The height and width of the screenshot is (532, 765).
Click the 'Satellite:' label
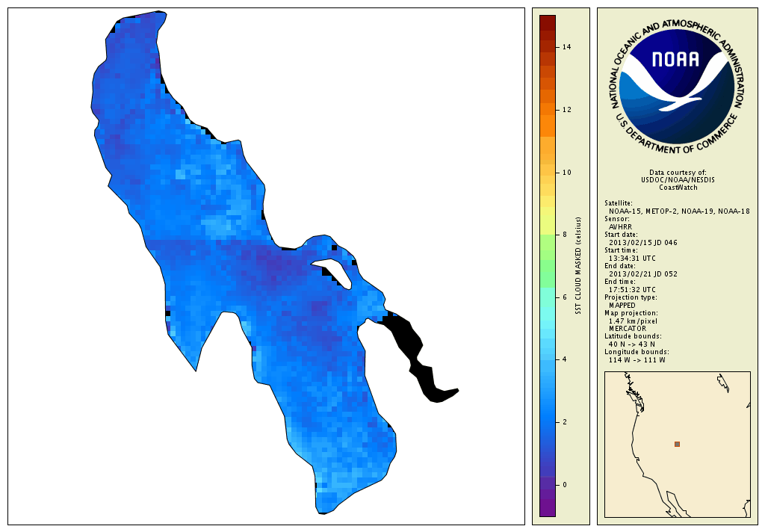(x=618, y=203)
